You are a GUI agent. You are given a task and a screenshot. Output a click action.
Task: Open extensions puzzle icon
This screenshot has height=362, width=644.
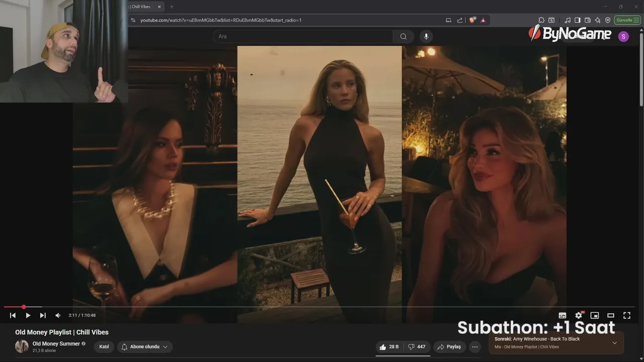541,20
